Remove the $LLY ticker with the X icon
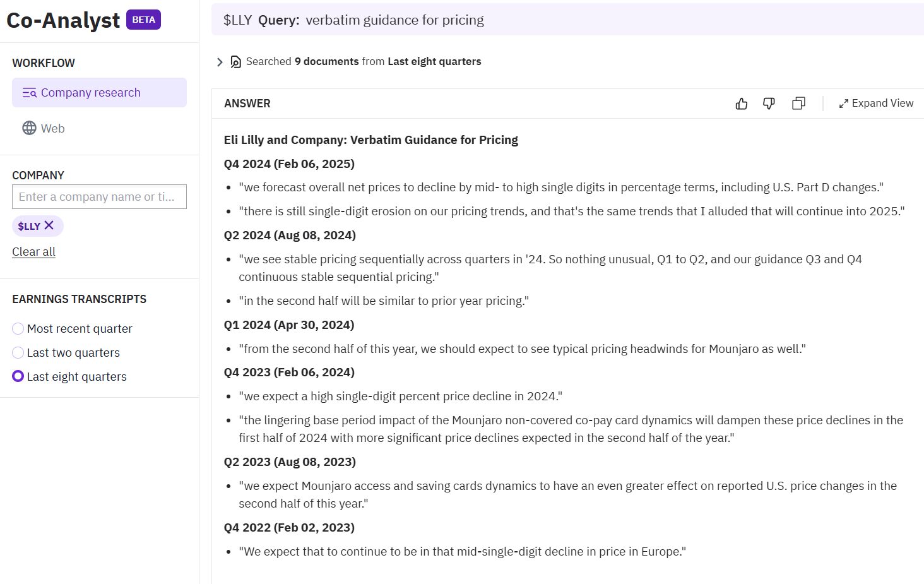The width and height of the screenshot is (924, 584). click(50, 225)
